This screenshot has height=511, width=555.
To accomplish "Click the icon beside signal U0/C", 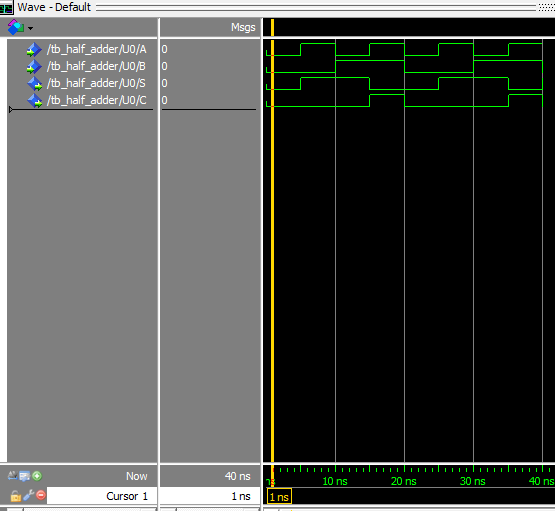I will (35, 101).
